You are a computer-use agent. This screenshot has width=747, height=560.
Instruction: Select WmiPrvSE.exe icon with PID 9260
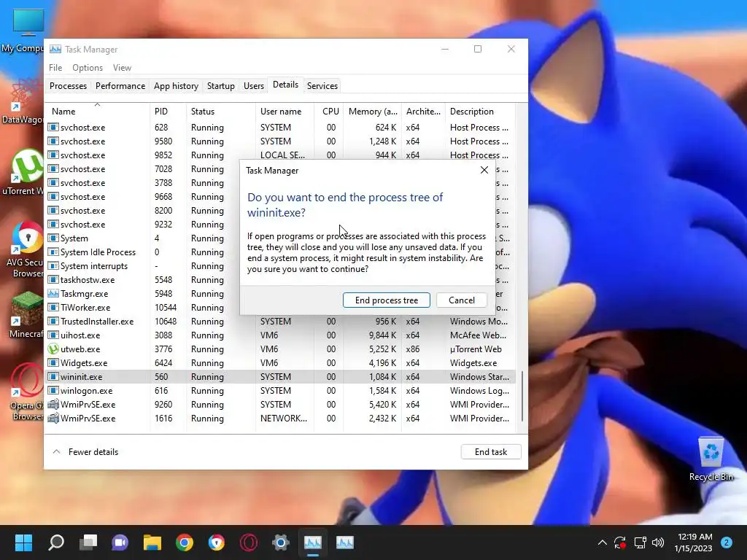pos(53,404)
